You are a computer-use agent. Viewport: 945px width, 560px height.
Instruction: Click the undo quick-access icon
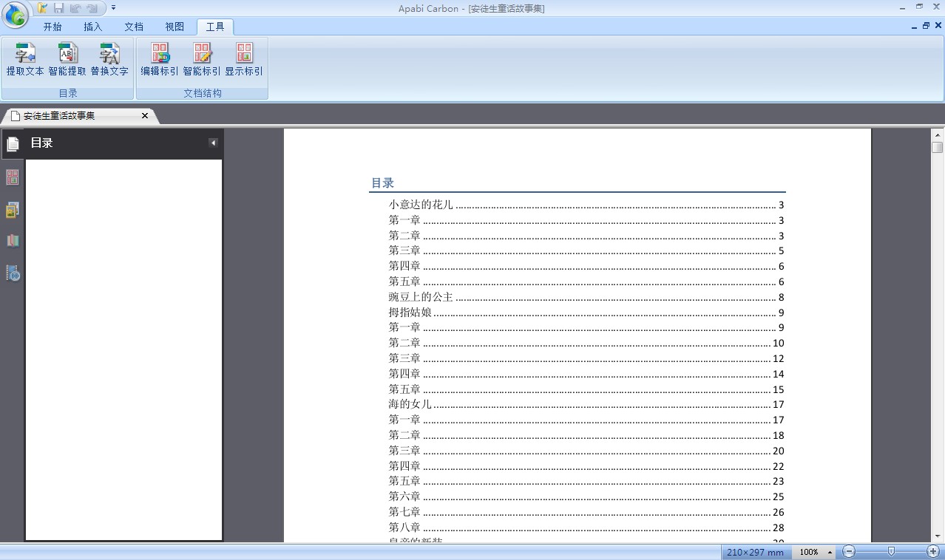75,8
